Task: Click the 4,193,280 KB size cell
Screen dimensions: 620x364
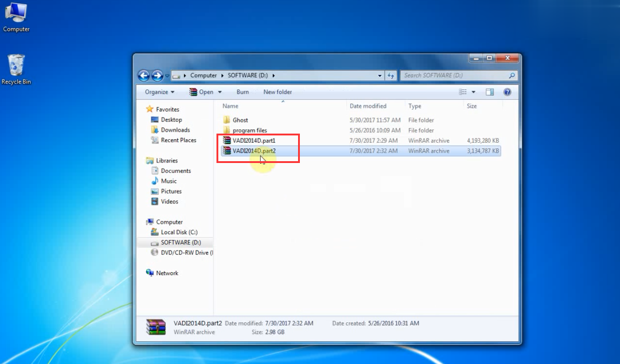Action: [483, 141]
